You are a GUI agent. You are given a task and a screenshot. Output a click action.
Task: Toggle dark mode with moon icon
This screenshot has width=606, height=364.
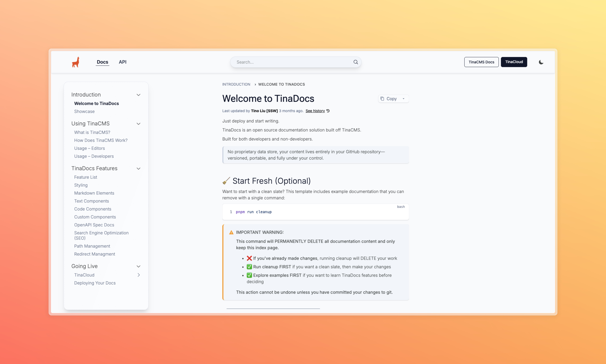(541, 62)
